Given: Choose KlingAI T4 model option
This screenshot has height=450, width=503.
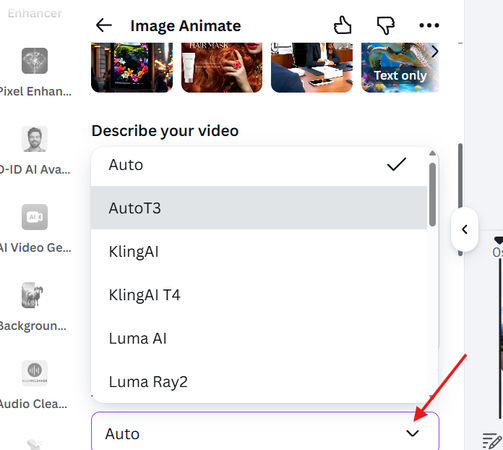Looking at the screenshot, I should click(x=259, y=295).
